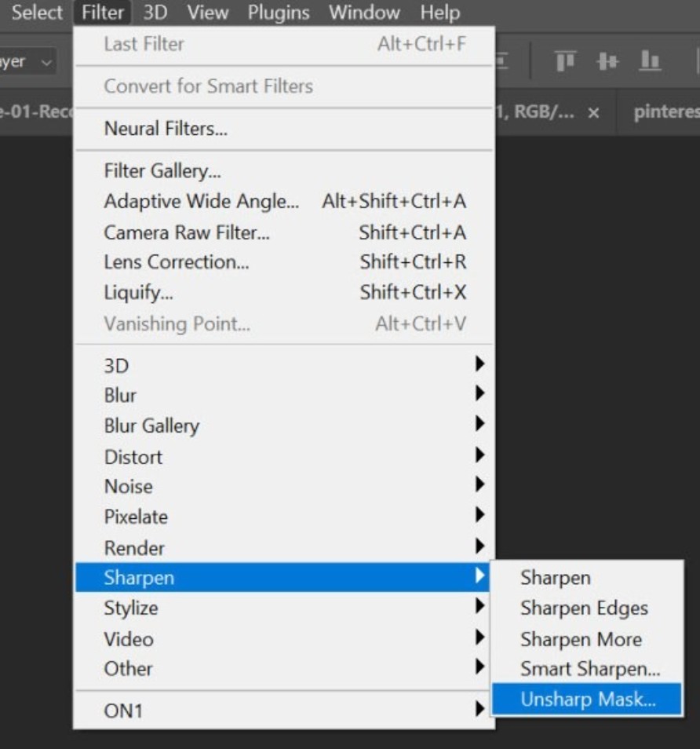Choose Unsharp Mask from Sharpen submenu
The width and height of the screenshot is (700, 749).
587,699
